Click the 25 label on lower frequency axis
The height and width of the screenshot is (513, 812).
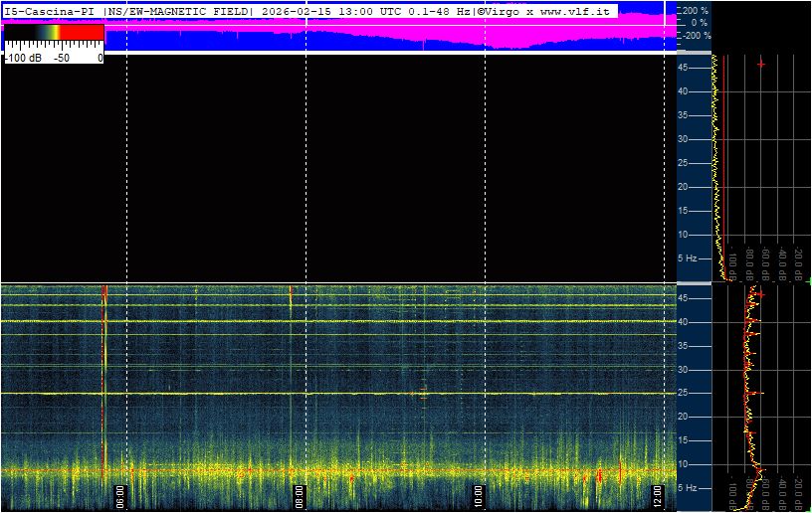point(684,394)
